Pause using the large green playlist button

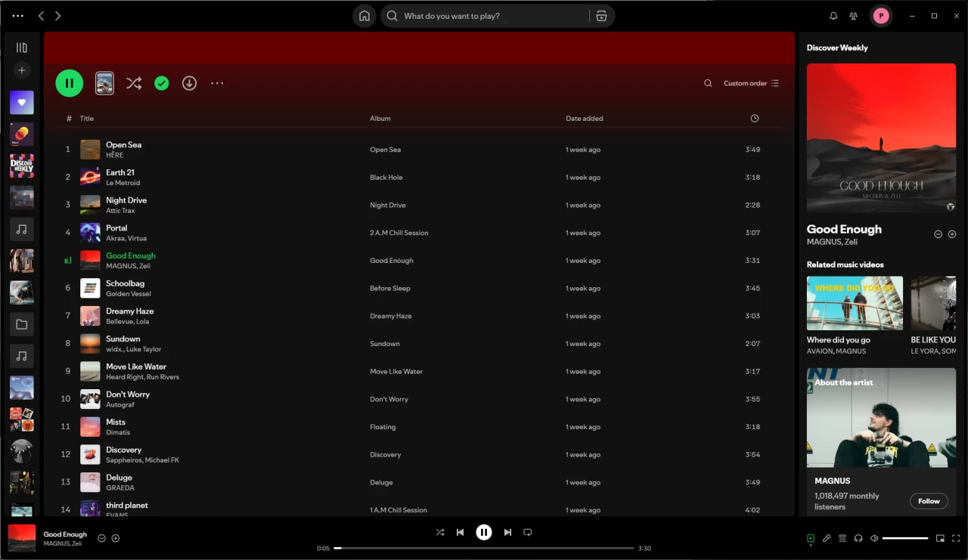point(69,83)
